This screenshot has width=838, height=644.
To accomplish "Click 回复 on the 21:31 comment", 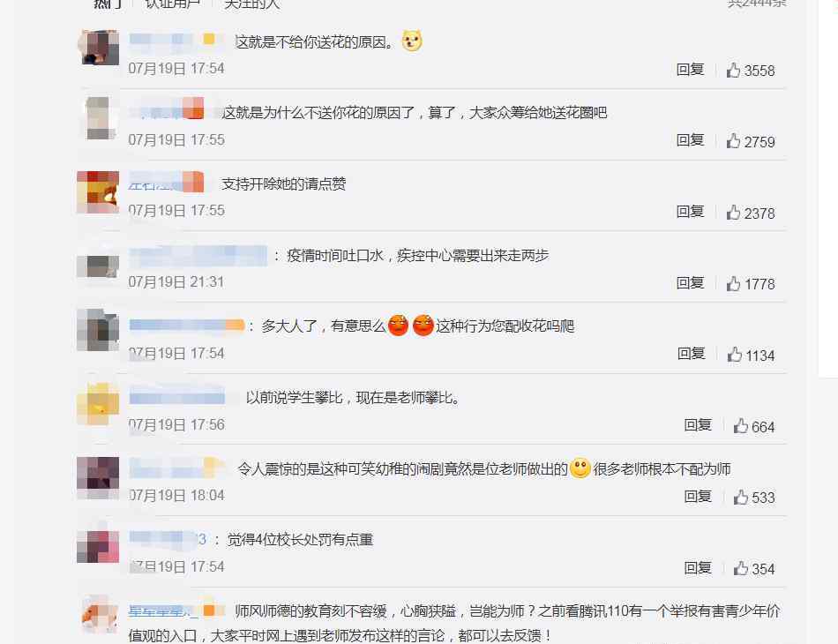I will [690, 282].
